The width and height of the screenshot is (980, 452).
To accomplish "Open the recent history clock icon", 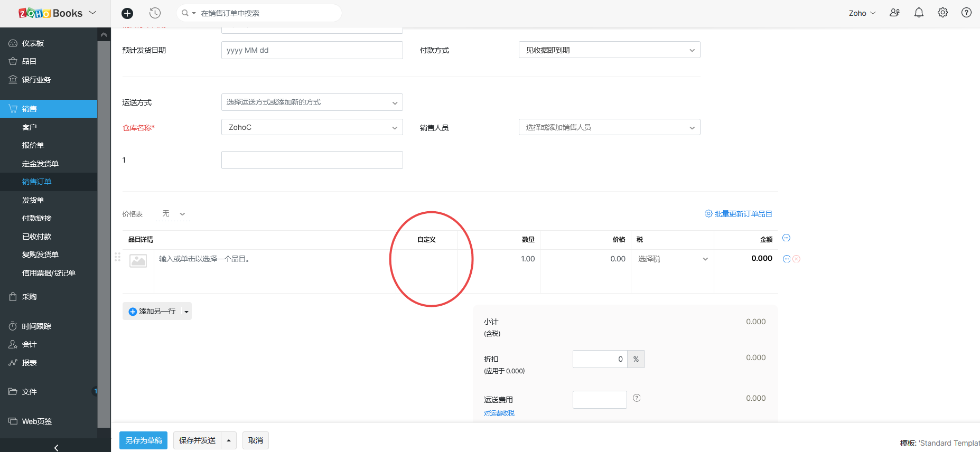I will point(155,13).
